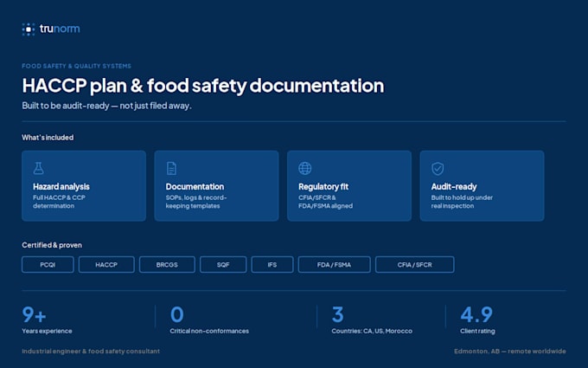Click 'Full HACCP & CCP determination' description
588x368 pixels.
point(59,202)
